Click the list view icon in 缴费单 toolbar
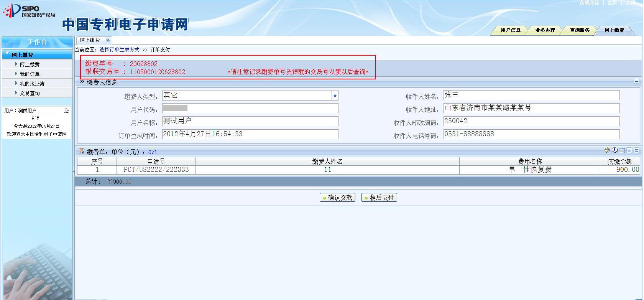Screen dimensions: 644x300 pyautogui.click(x=622, y=151)
